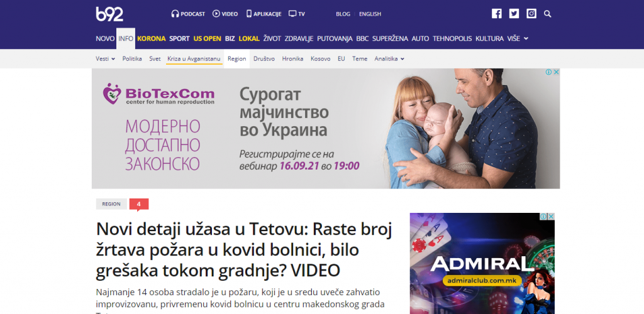Open the AUTO section

click(420, 38)
